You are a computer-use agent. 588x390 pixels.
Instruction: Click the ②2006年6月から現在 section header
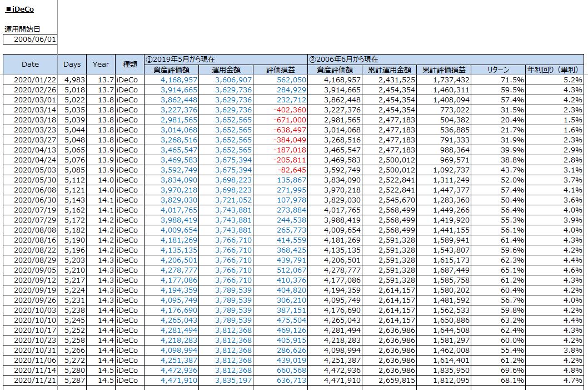pyautogui.click(x=343, y=59)
